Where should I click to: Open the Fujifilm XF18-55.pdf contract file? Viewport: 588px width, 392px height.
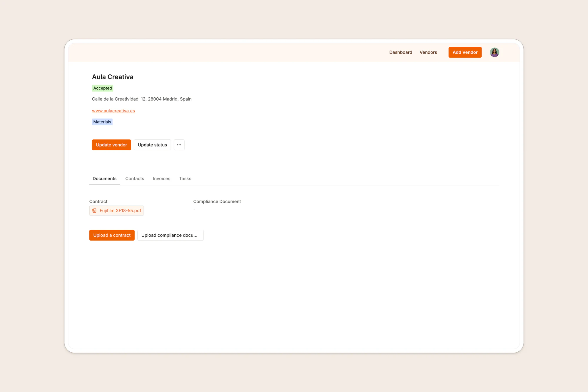116,211
